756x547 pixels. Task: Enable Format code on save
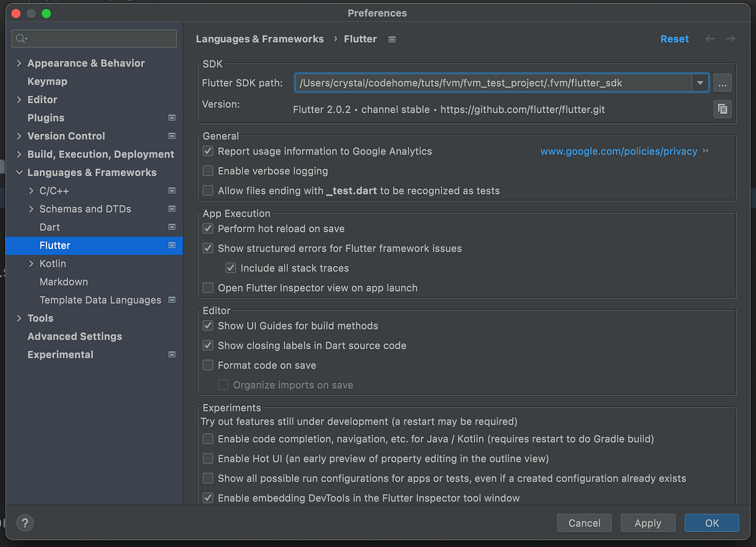[208, 366]
